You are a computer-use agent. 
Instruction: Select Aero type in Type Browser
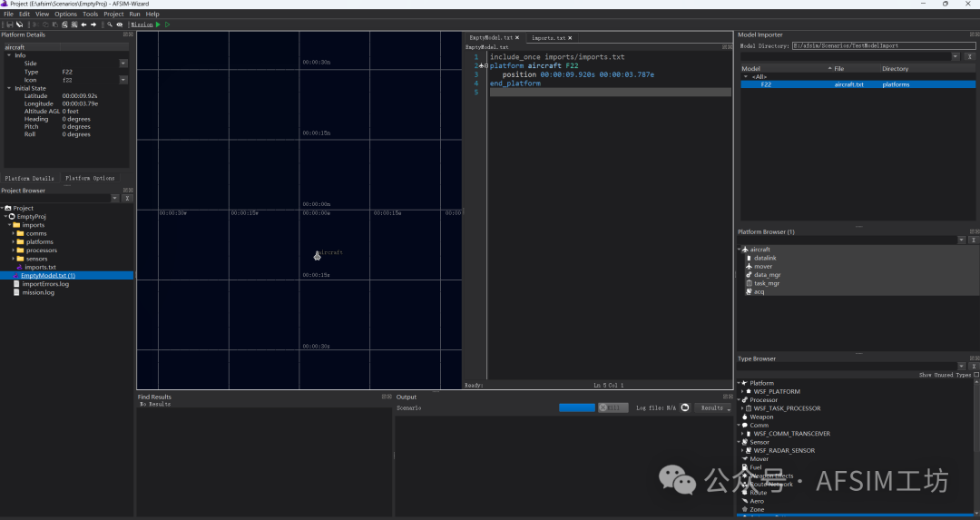757,501
